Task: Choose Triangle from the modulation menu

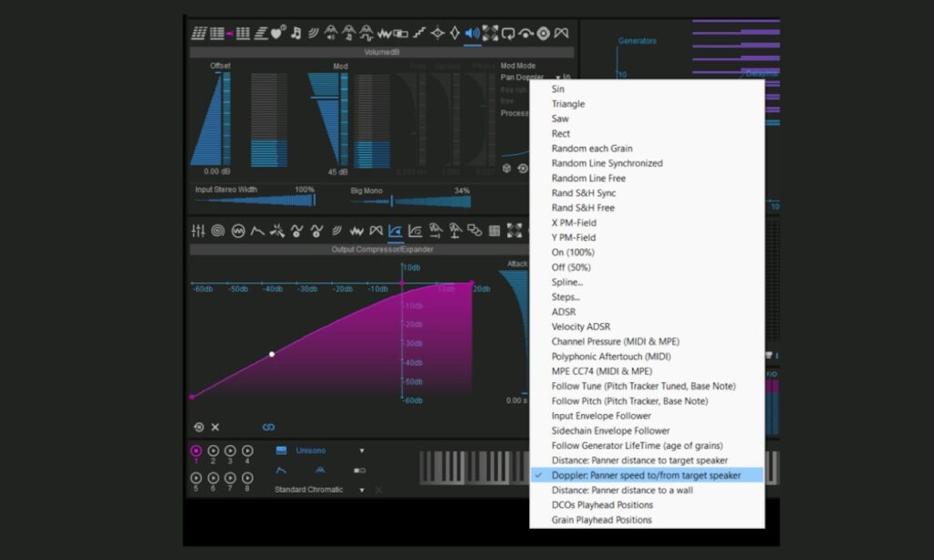Action: 568,104
